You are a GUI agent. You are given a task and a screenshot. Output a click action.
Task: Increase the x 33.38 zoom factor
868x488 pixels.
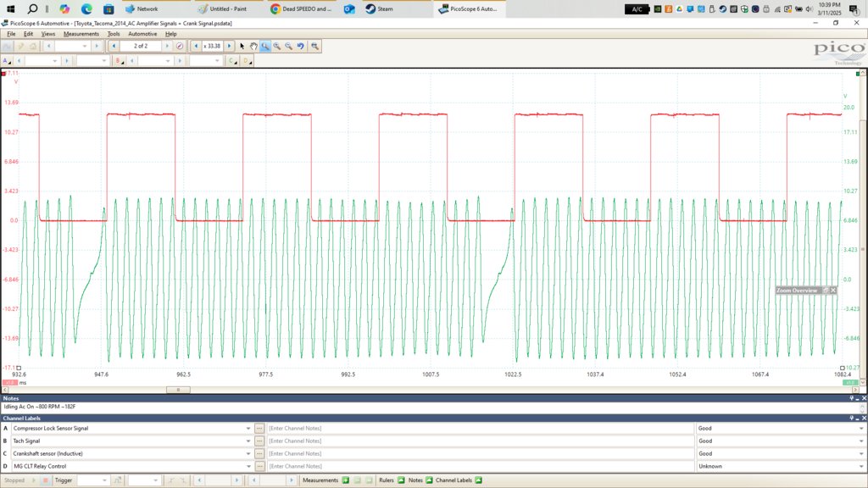coord(229,46)
